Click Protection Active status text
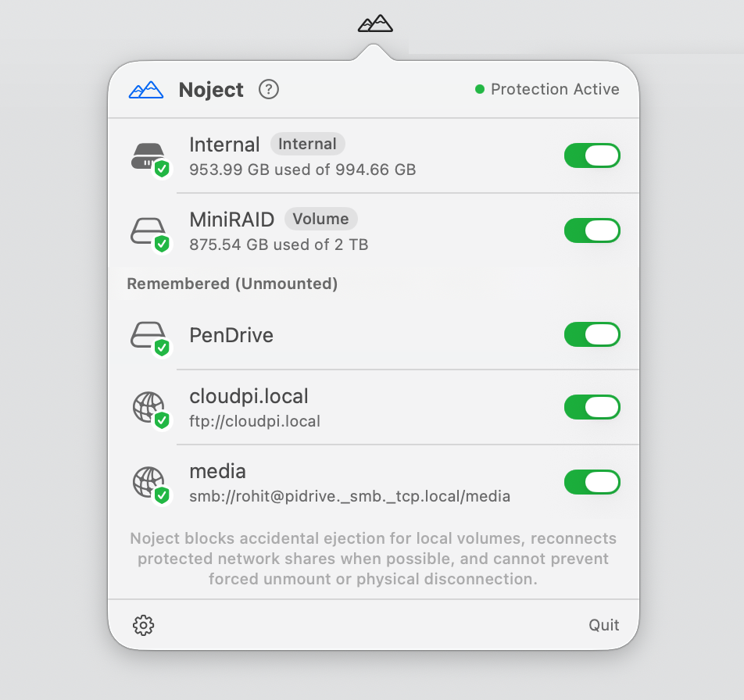The image size is (744, 700). pyautogui.click(x=555, y=89)
